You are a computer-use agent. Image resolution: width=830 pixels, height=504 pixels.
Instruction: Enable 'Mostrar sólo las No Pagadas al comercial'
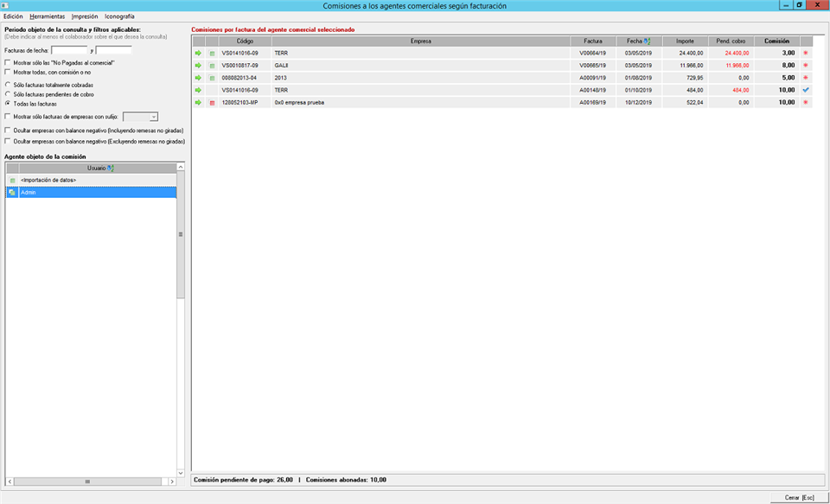pyautogui.click(x=8, y=63)
